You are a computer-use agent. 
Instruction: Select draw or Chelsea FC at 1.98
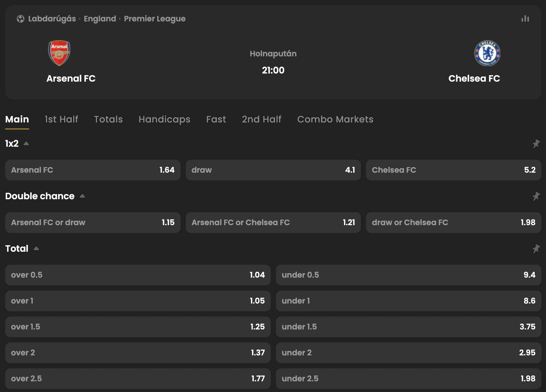pyautogui.click(x=454, y=223)
